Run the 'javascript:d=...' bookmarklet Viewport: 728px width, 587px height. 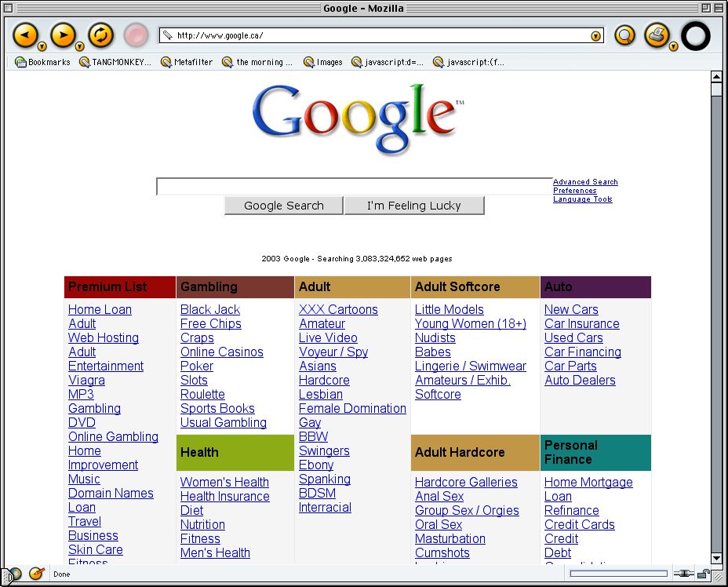point(388,62)
